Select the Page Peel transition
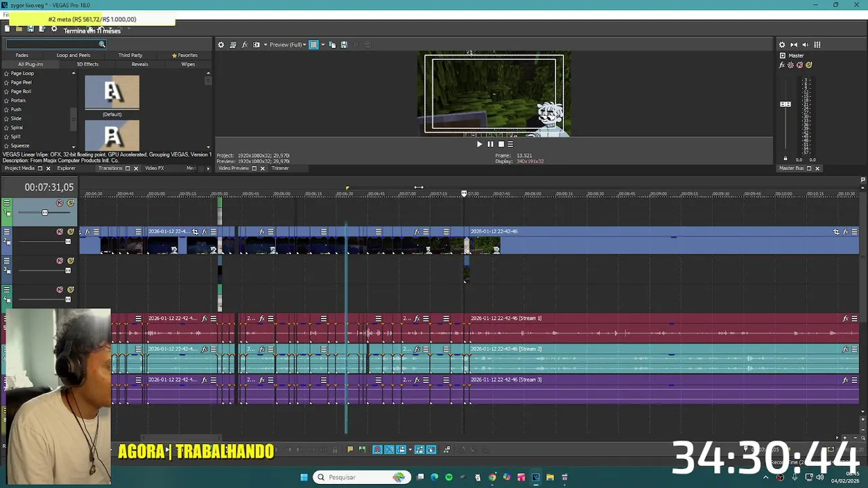Image resolution: width=868 pixels, height=488 pixels. click(x=21, y=82)
